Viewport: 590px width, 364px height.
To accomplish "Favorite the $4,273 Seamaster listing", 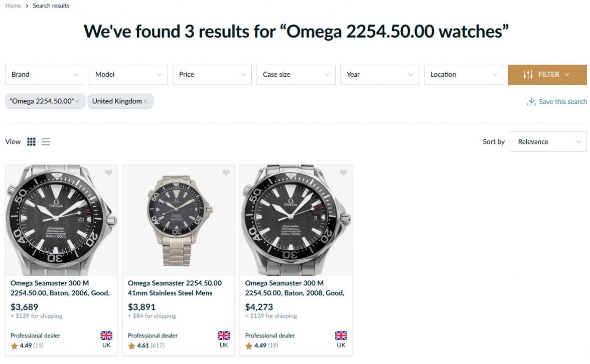I will pos(344,173).
